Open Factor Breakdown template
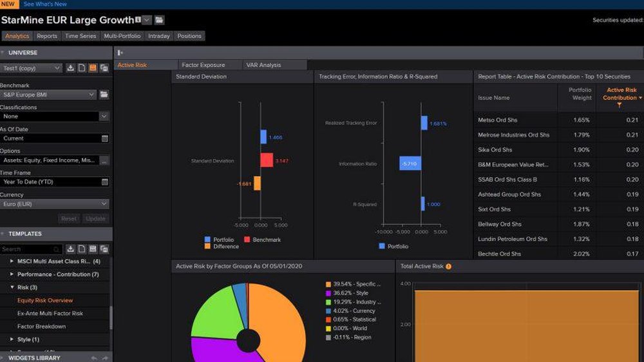The height and width of the screenshot is (362, 644). point(41,327)
